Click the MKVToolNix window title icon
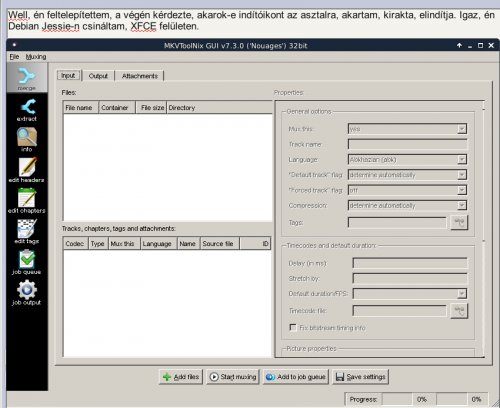Image resolution: width=500 pixels, height=408 pixels. [x=15, y=45]
